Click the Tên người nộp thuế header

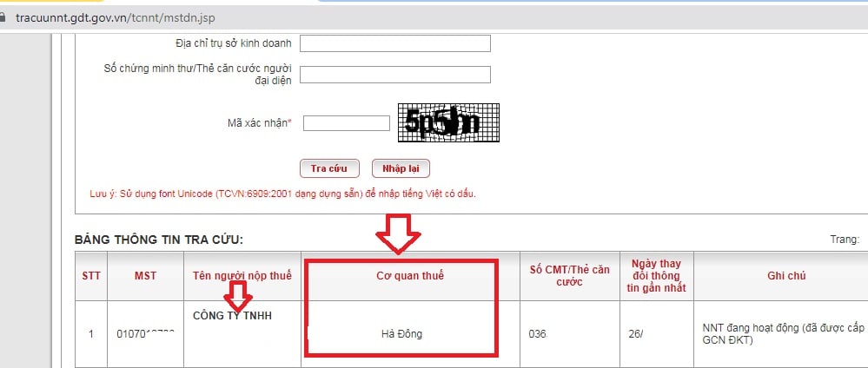point(242,276)
